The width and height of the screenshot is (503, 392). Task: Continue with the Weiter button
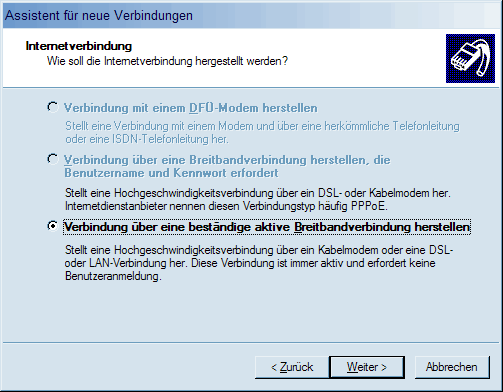tap(367, 367)
